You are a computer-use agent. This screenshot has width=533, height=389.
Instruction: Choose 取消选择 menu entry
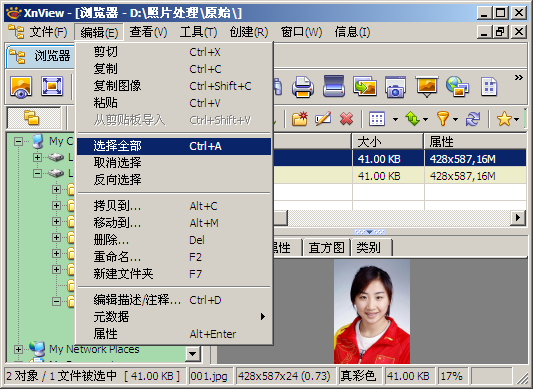point(174,163)
